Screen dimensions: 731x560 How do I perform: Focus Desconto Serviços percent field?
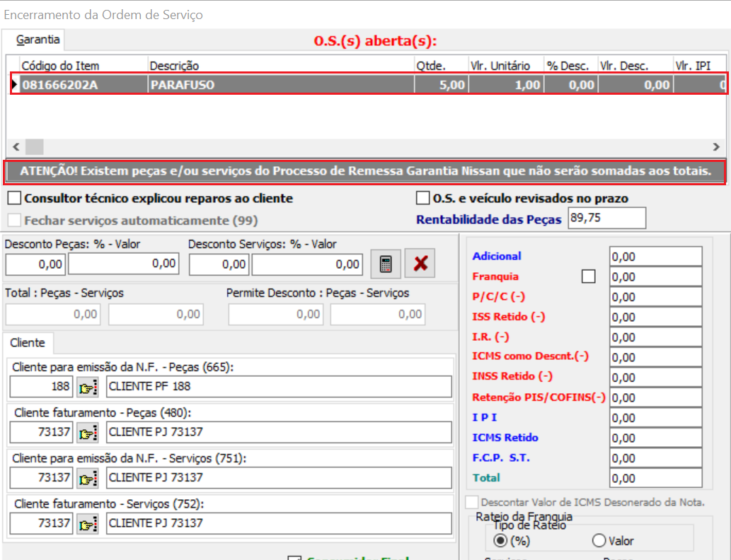[219, 264]
